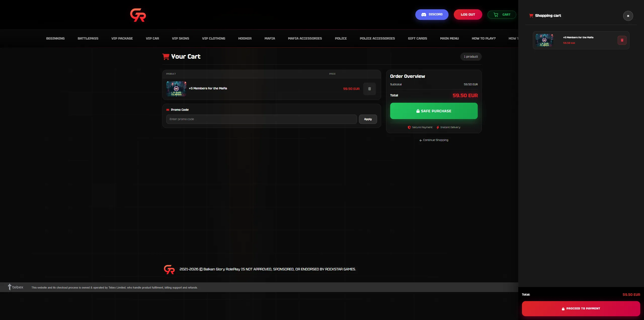Open the sidebar cart product thumbnail

(544, 40)
